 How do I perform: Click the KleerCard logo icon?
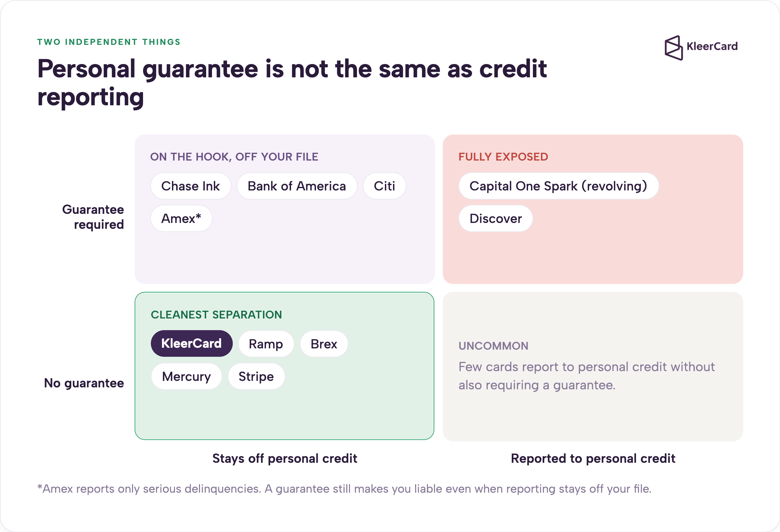(x=674, y=48)
